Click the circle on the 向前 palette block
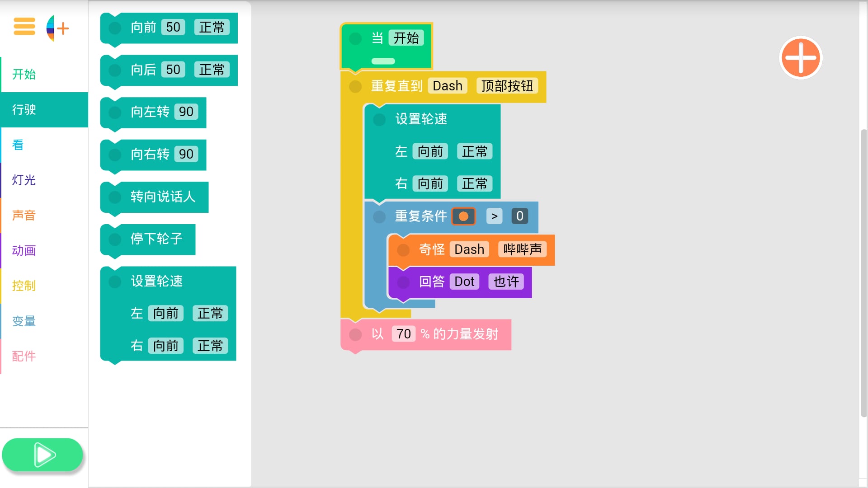The width and height of the screenshot is (868, 488). pyautogui.click(x=115, y=28)
